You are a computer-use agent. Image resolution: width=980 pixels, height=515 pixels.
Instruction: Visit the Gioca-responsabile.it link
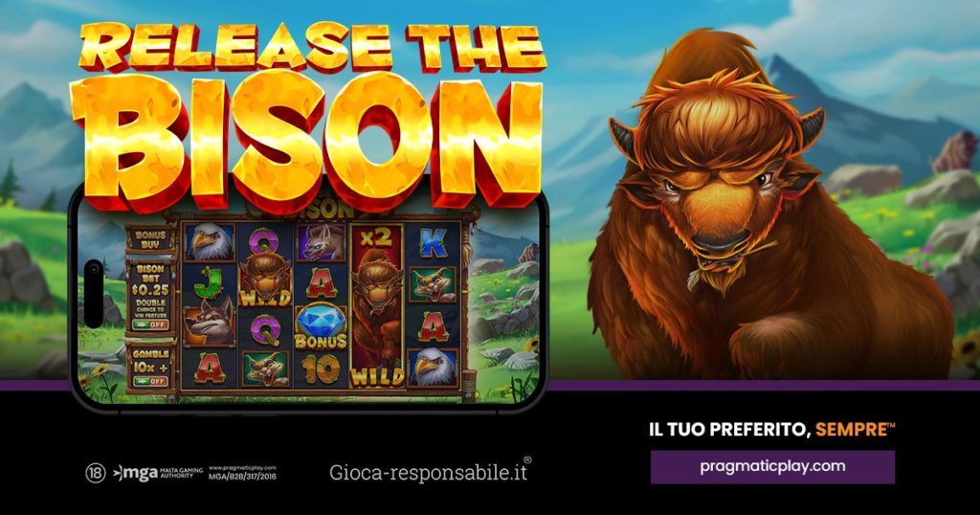pyautogui.click(x=430, y=472)
